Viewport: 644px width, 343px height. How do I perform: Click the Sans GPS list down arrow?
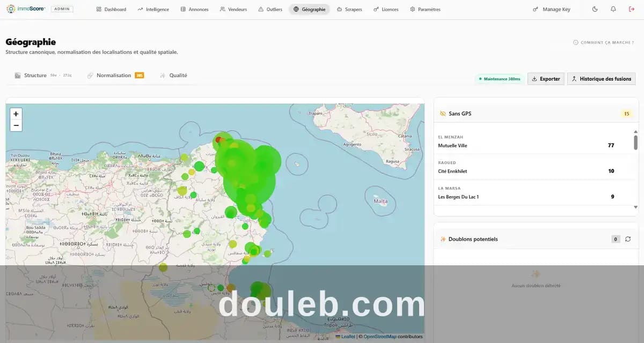coord(636,207)
